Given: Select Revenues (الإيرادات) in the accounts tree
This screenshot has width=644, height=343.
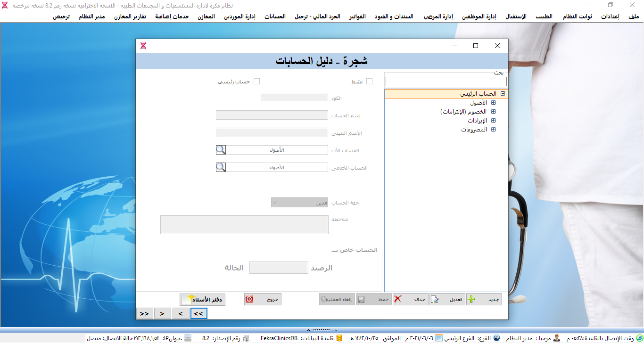Looking at the screenshot, I should coord(477,121).
